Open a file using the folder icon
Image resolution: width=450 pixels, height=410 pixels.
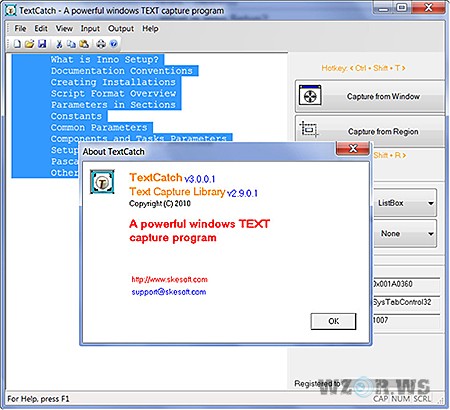(x=30, y=44)
